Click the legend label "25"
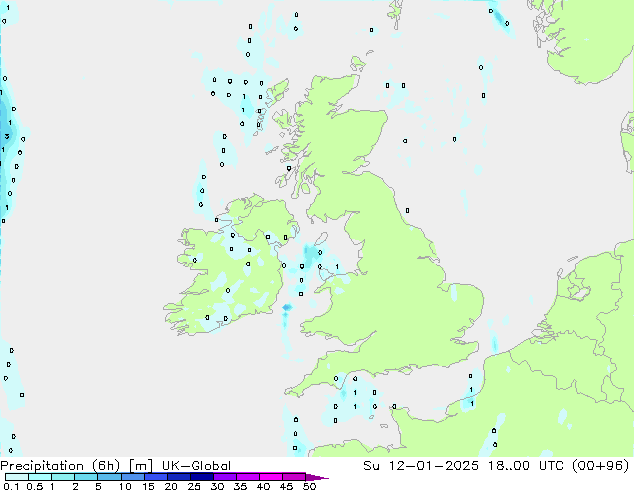 coord(194,486)
